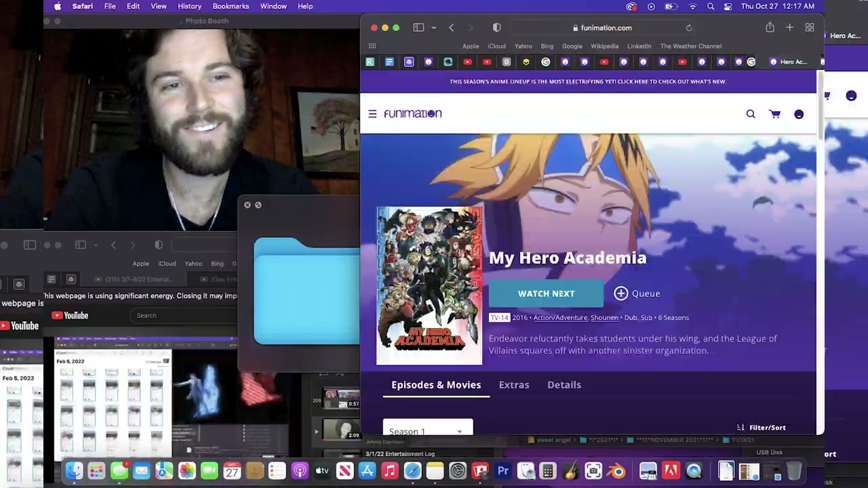Open the History menu
The image size is (868, 488).
pos(189,6)
